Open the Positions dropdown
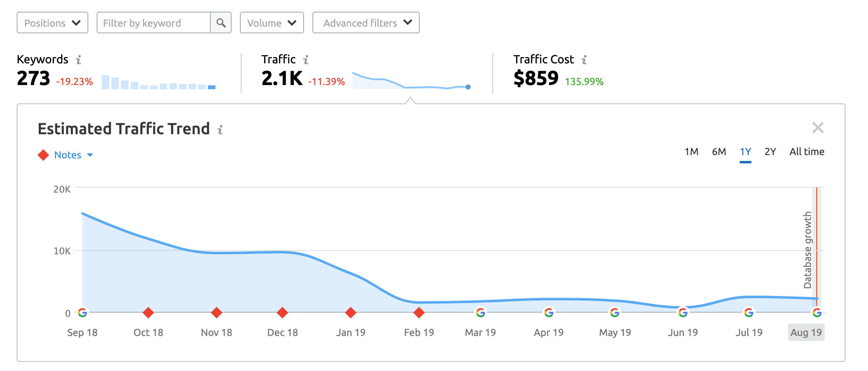Screen dimensions: 868x371 52,23
